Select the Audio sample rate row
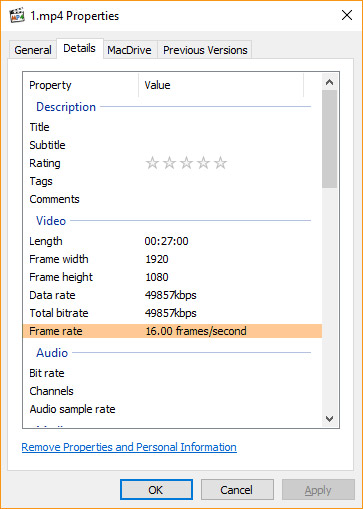Screen dimensions: 363x509 pos(172,409)
